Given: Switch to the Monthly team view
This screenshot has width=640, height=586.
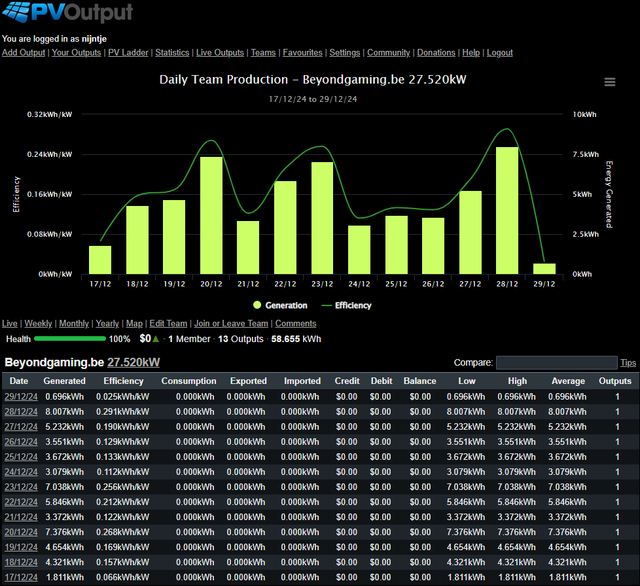Looking at the screenshot, I should pyautogui.click(x=74, y=324).
